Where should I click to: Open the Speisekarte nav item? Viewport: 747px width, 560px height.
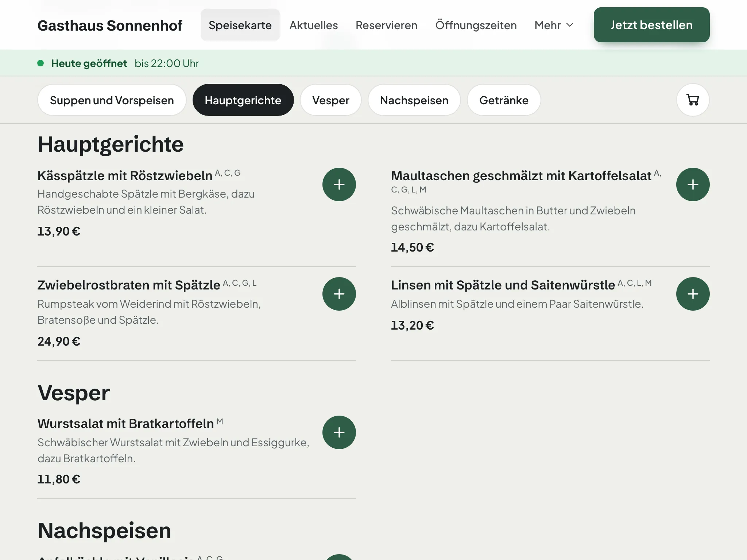pos(240,25)
